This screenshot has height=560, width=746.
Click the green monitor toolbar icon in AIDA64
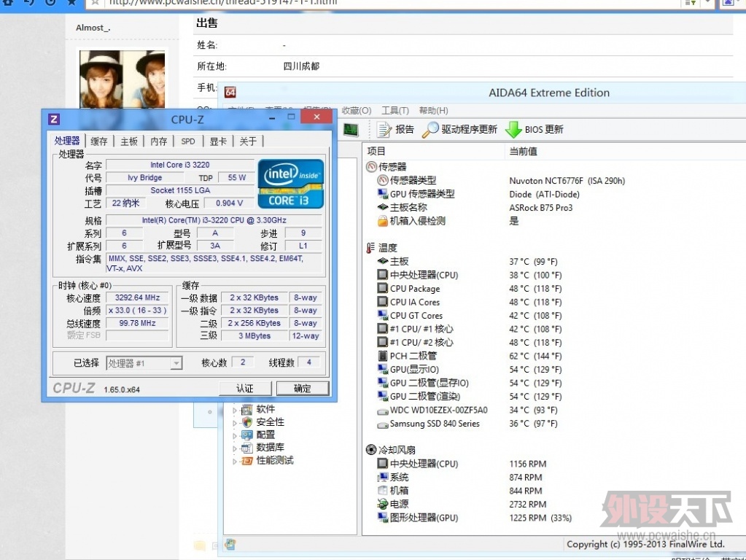(x=351, y=129)
